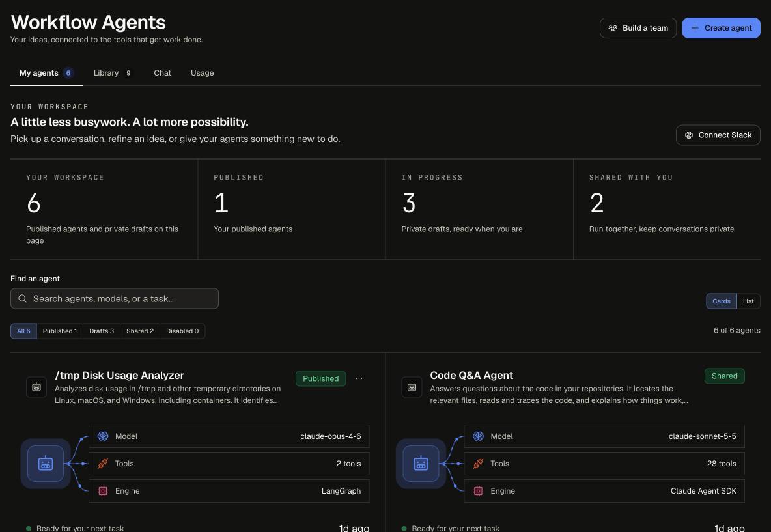This screenshot has height=532, width=771.
Task: Filter by Published 1
Action: (59, 331)
